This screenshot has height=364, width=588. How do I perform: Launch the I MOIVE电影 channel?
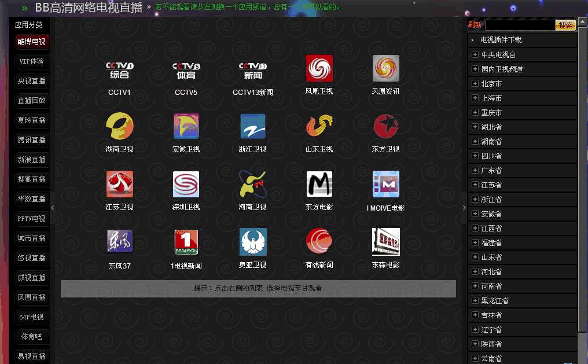385,184
